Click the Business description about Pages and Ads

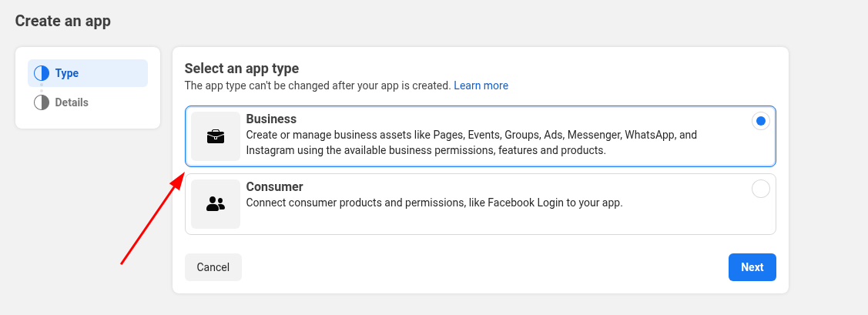tap(471, 142)
